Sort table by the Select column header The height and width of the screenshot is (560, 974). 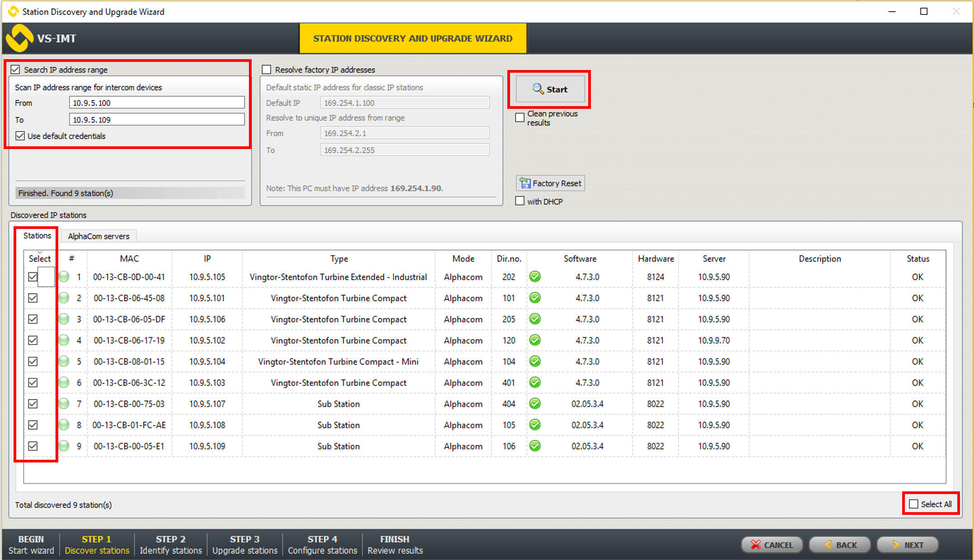pos(39,259)
